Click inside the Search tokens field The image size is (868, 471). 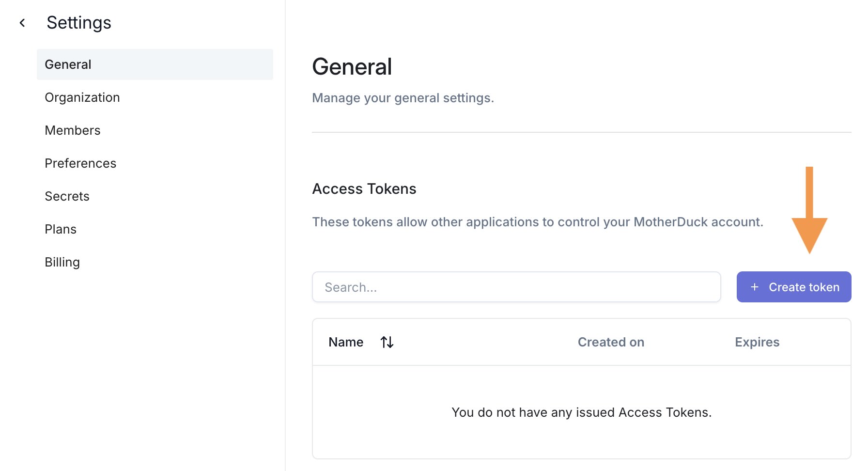tap(516, 287)
